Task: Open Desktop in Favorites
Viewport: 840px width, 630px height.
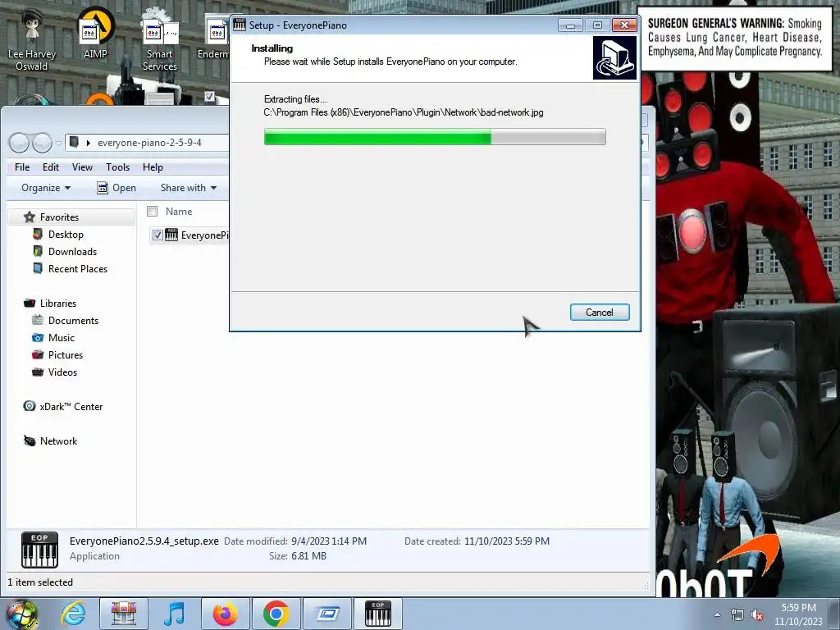Action: pyautogui.click(x=66, y=234)
